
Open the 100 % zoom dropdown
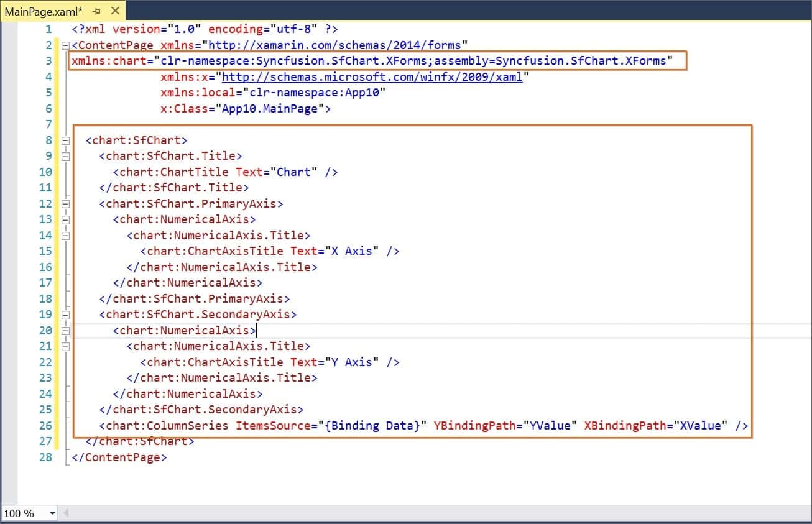[x=52, y=513]
